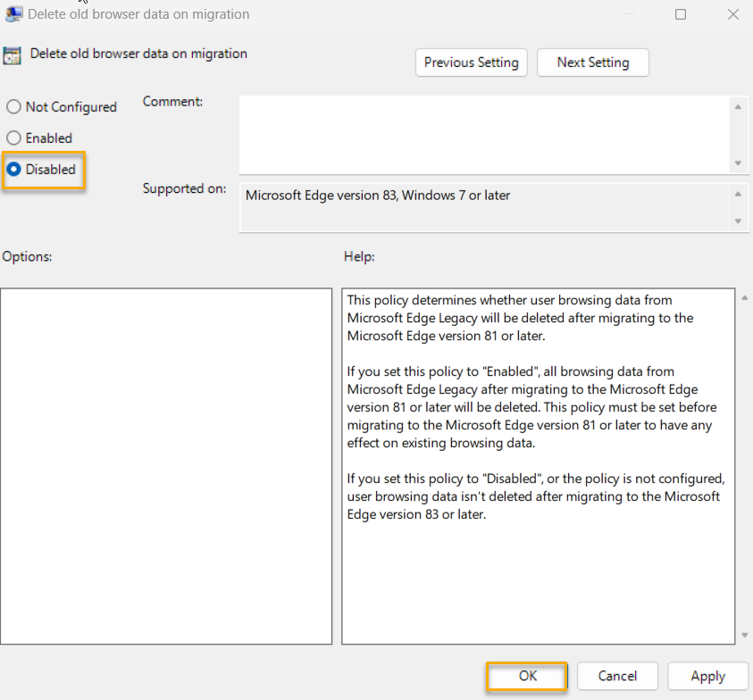
Task: Click Apply to save policy
Action: pyautogui.click(x=707, y=676)
